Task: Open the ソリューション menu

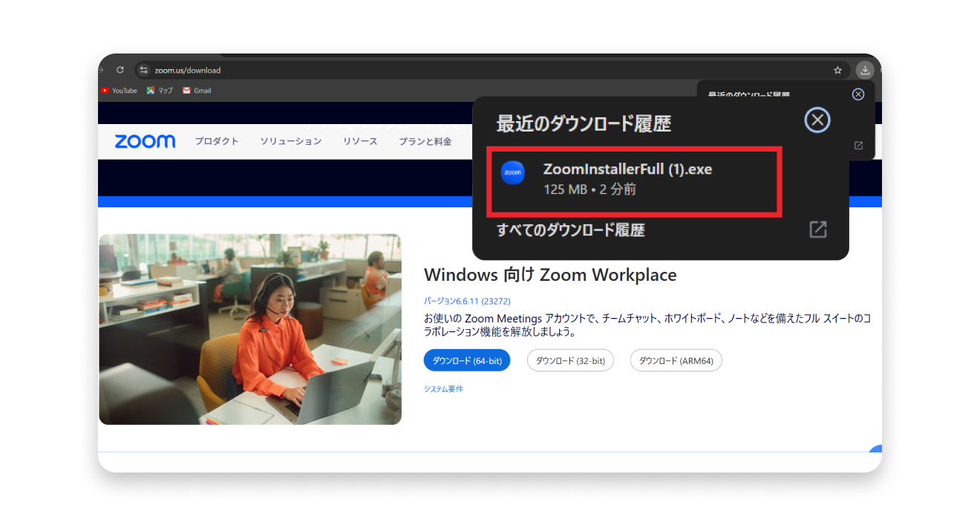Action: coord(290,141)
